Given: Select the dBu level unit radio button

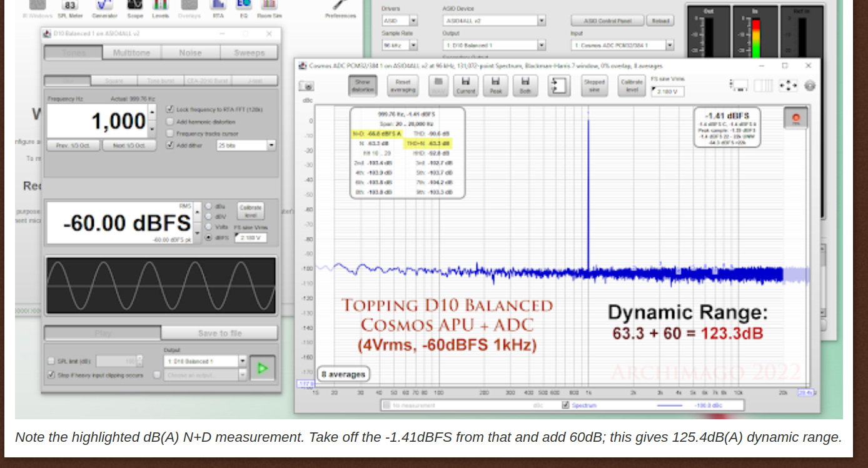Looking at the screenshot, I should click(x=208, y=206).
